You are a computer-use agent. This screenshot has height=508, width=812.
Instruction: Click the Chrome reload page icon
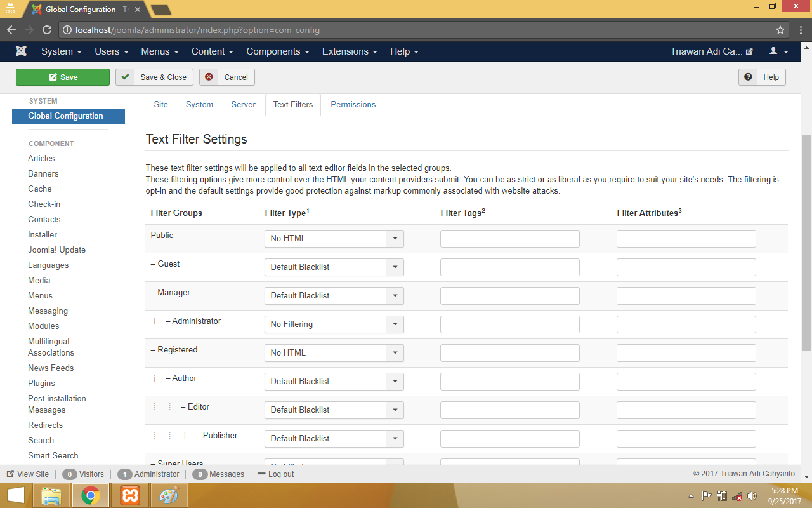coord(46,30)
